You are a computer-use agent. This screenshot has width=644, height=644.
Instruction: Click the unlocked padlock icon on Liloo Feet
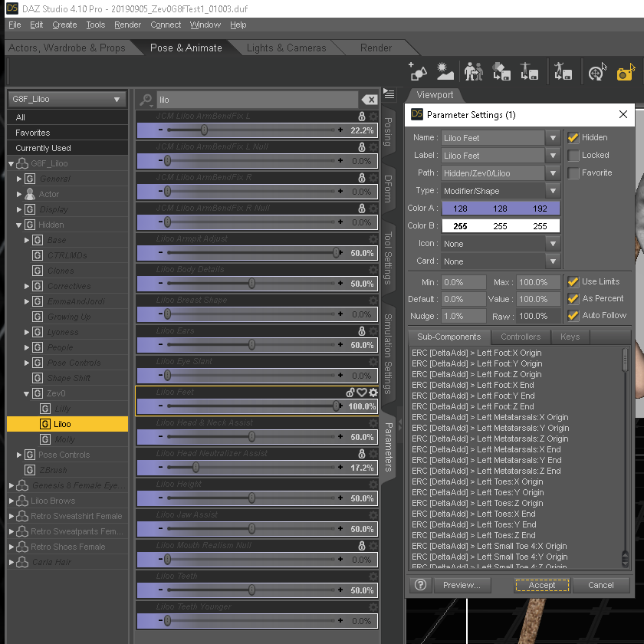click(350, 393)
